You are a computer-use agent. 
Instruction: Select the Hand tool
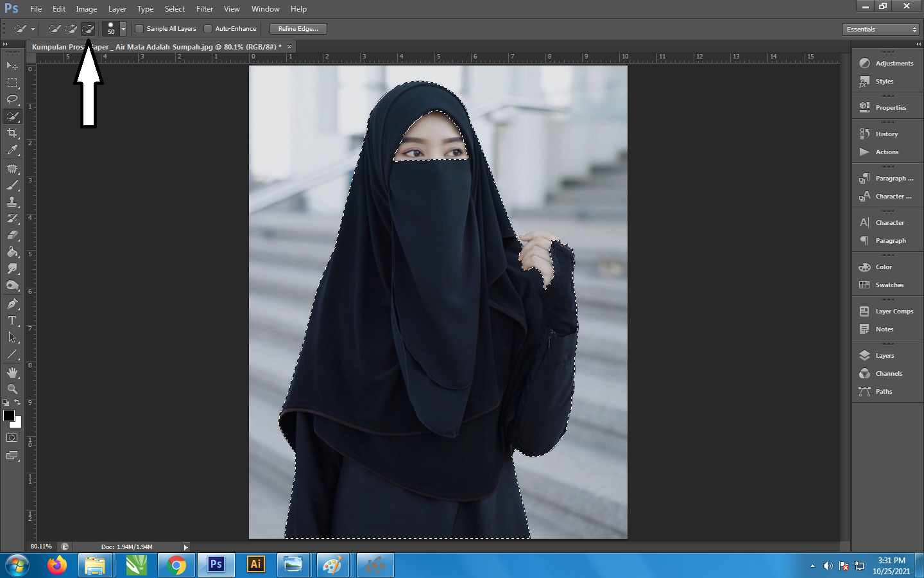pos(12,372)
